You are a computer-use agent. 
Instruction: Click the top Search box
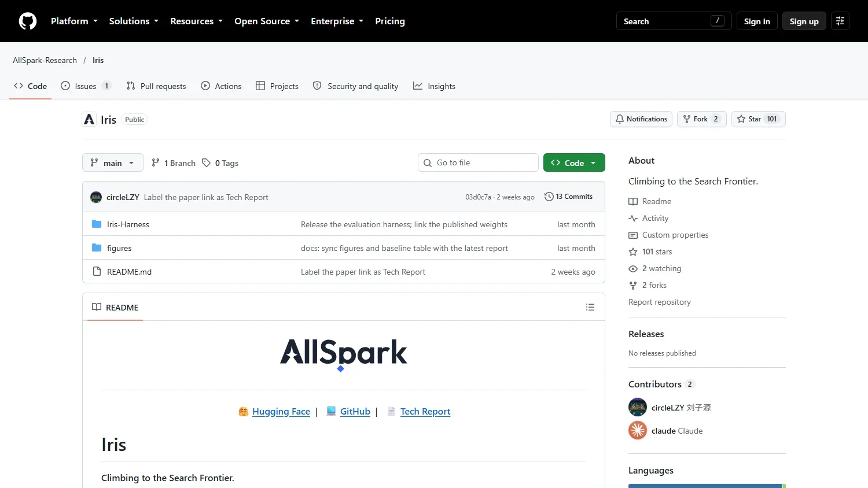[674, 21]
